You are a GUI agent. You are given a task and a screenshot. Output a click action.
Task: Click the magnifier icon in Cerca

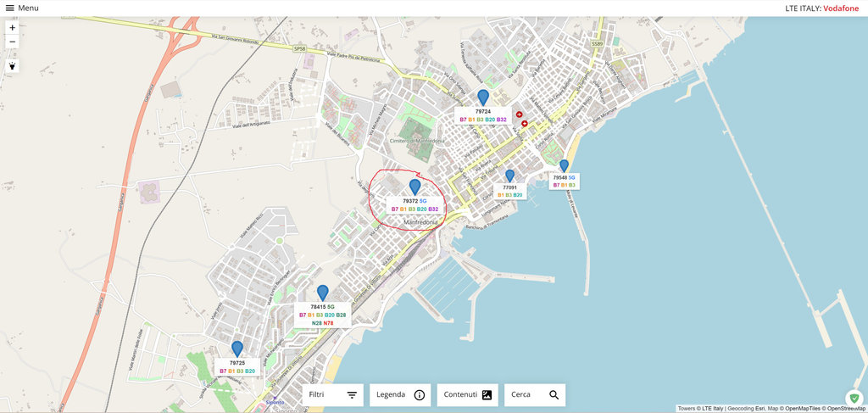point(554,394)
